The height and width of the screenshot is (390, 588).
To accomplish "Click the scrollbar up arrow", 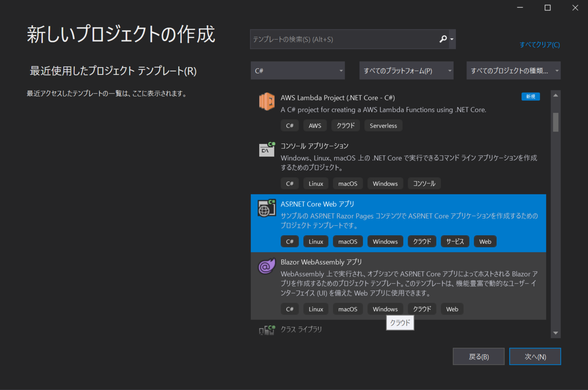I will click(x=556, y=95).
